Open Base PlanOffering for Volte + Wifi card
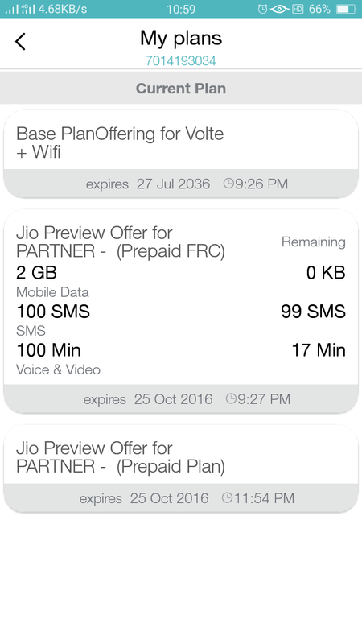This screenshot has width=362, height=644. coord(181,154)
